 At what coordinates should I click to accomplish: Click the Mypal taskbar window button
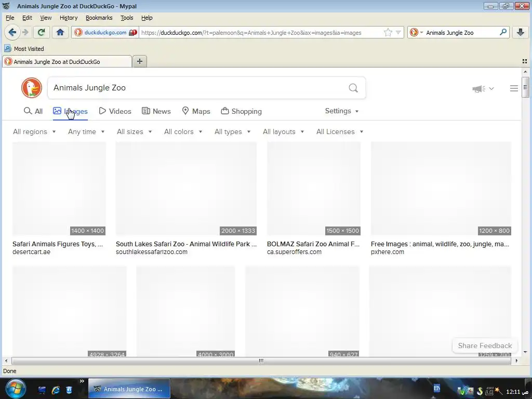(129, 389)
